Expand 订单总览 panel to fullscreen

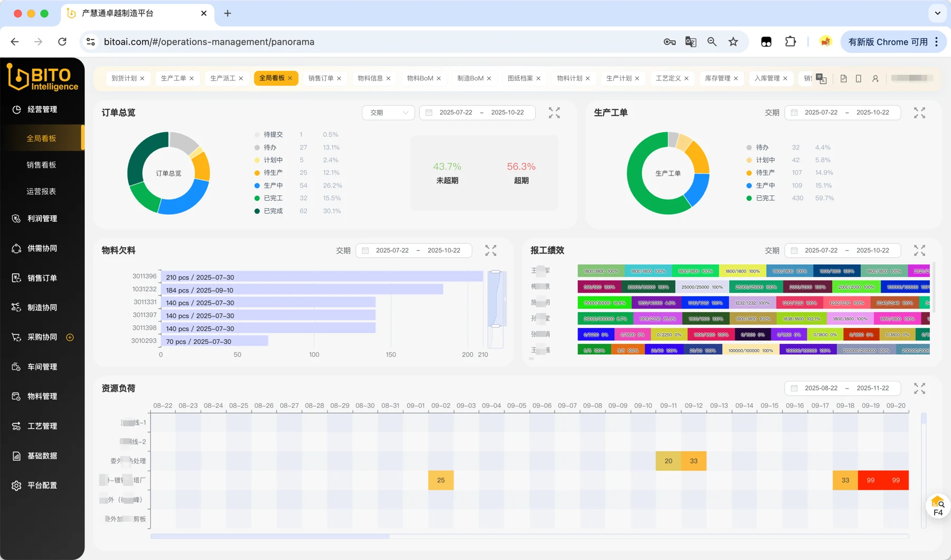click(554, 113)
